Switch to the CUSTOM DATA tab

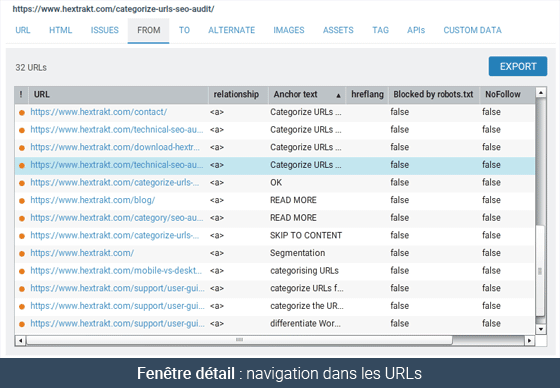(472, 30)
